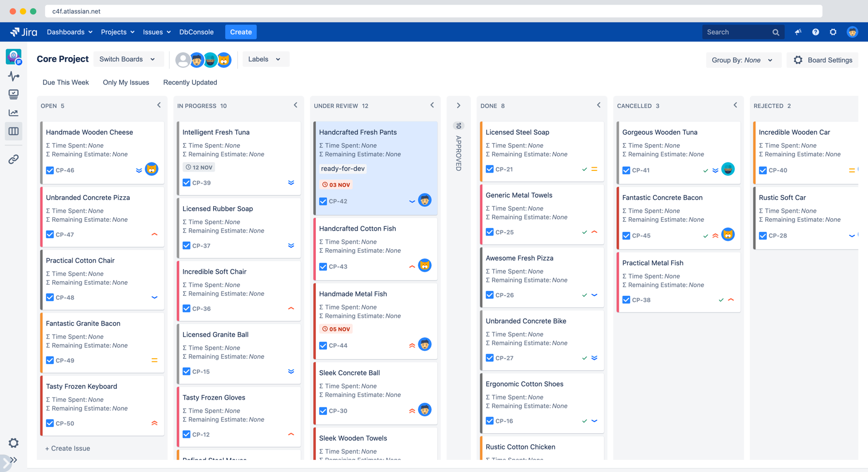Click the blue Create button
Image resolution: width=868 pixels, height=472 pixels.
(241, 32)
